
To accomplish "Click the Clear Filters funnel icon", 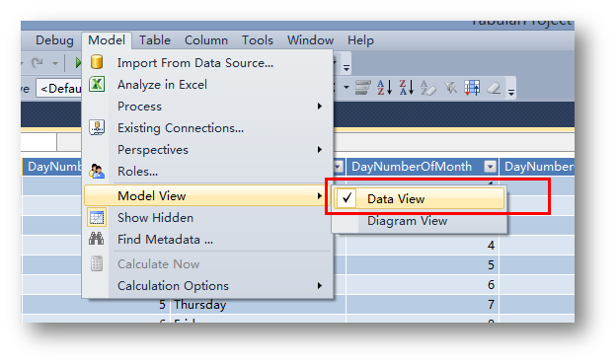I will pos(450,87).
